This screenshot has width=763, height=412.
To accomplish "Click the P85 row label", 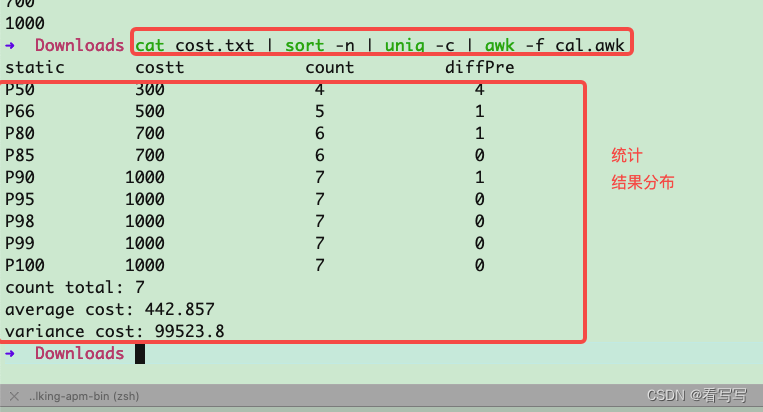I will point(19,155).
